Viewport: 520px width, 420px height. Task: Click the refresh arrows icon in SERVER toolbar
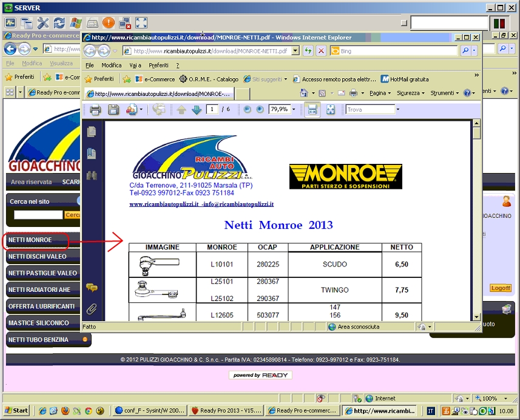pyautogui.click(x=59, y=23)
